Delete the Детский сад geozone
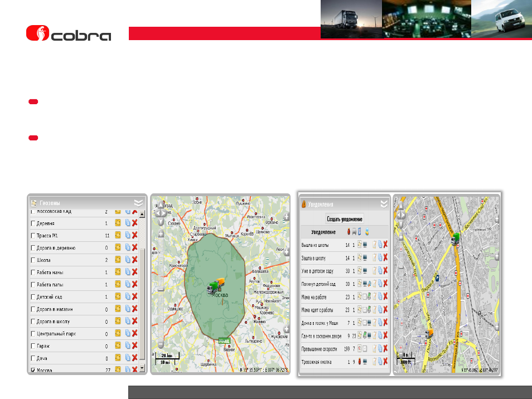This screenshot has width=532, height=399. tap(135, 296)
